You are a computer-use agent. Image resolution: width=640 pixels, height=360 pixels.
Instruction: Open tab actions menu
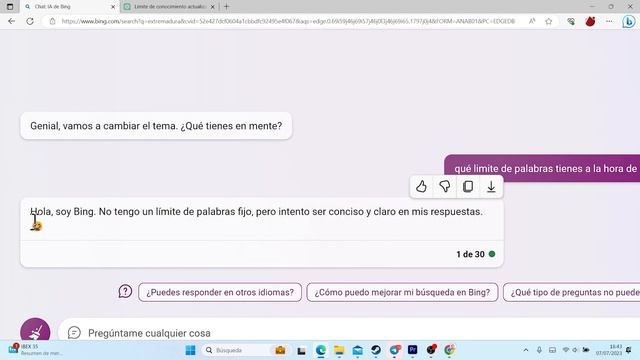(10, 7)
